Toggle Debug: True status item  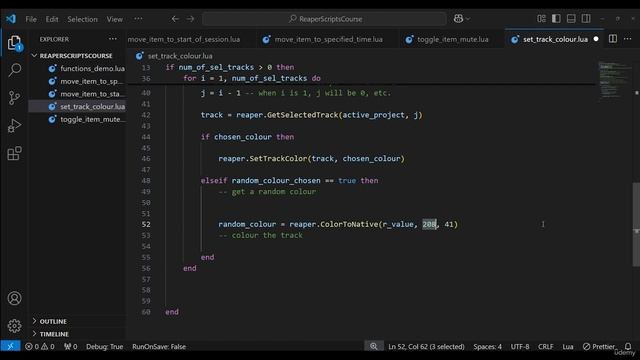[104, 347]
